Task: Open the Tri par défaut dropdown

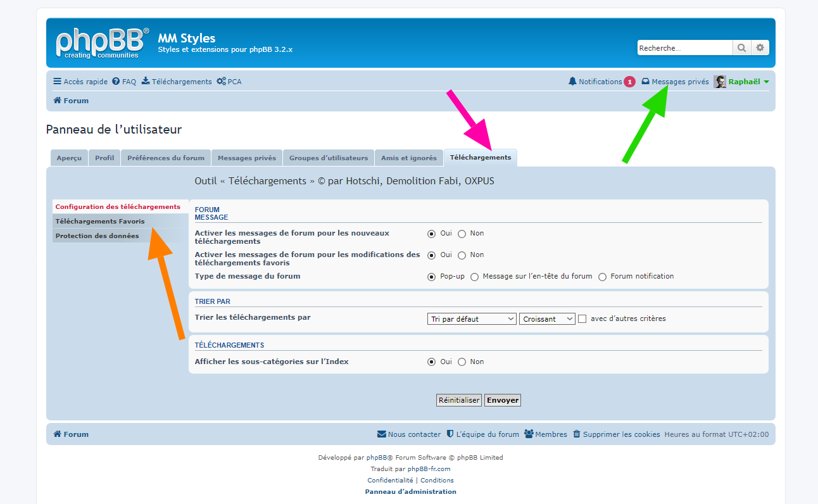Action: click(x=472, y=319)
